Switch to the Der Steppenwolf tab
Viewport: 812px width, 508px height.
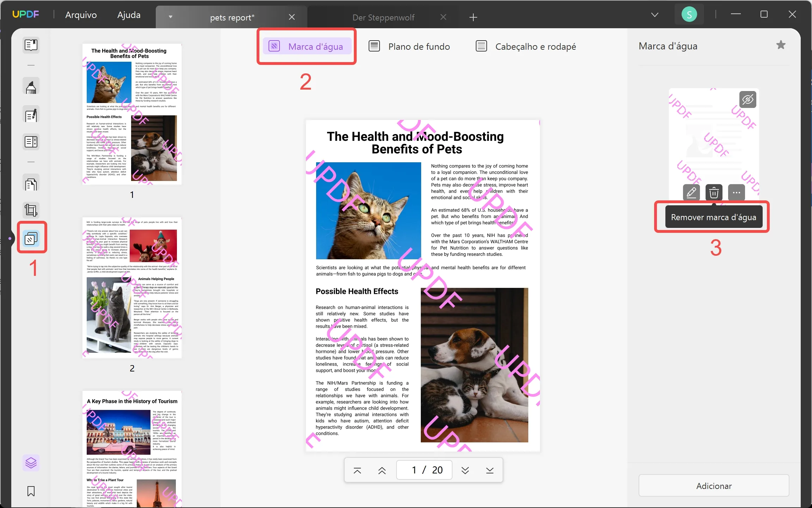pos(383,17)
